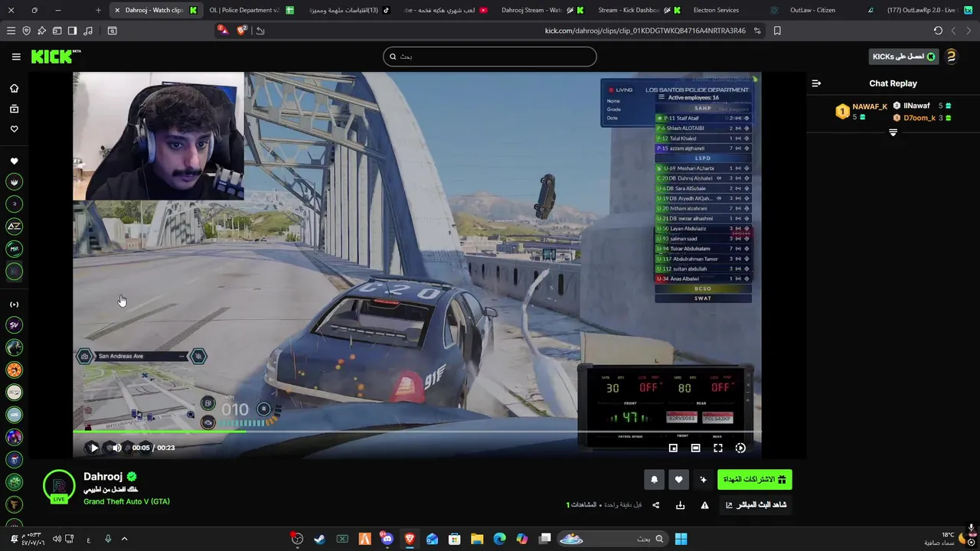Open video settings circular icon in player
The image size is (980, 551).
[740, 448]
